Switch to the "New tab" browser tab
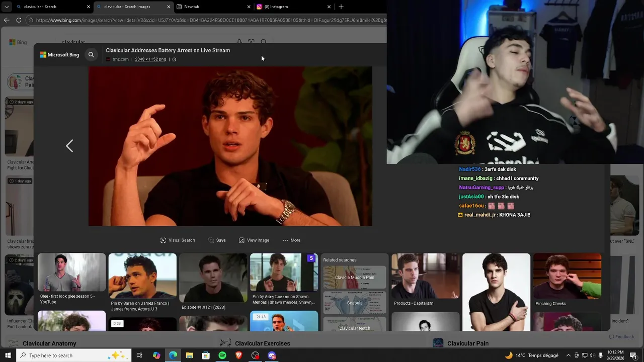Screen dimensions: 644x362 pyautogui.click(x=214, y=7)
